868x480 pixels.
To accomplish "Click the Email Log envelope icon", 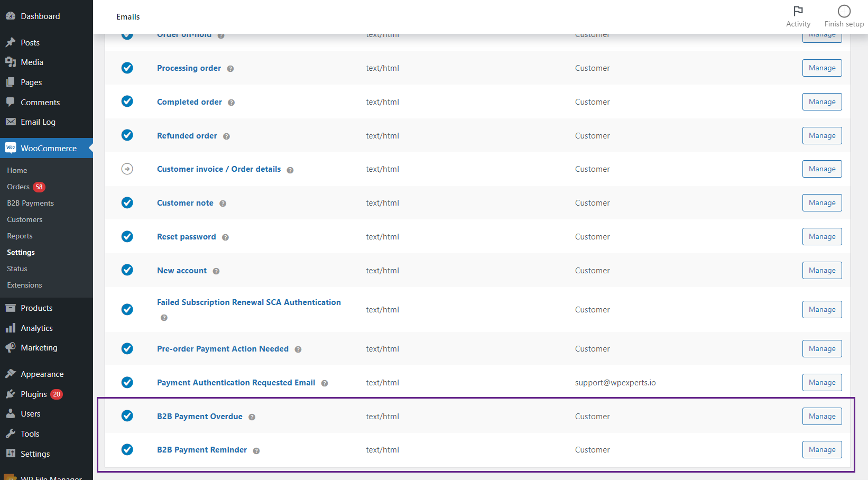I will (x=11, y=122).
